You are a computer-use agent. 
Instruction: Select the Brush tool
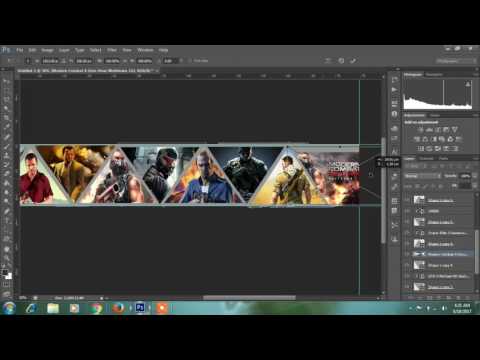pos(7,146)
